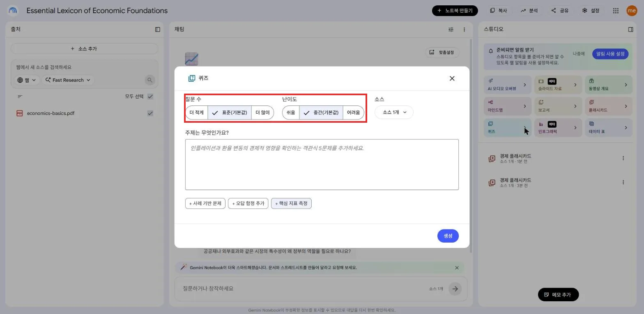Click the 복사 button in header
Viewport: 644px width, 314px height.
[499, 11]
